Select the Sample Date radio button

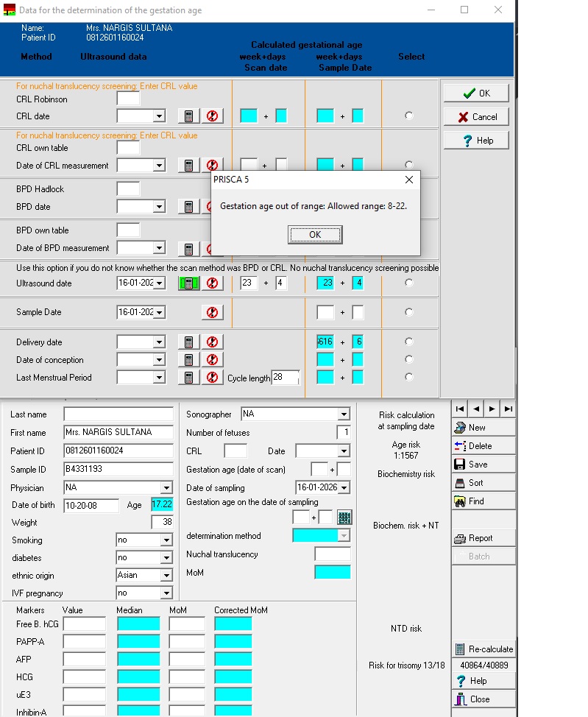pyautogui.click(x=409, y=312)
